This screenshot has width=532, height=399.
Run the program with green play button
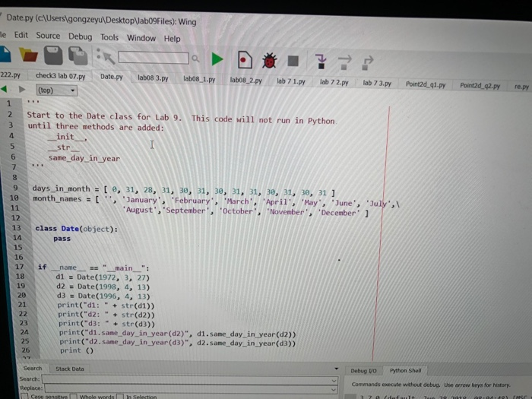(x=217, y=59)
